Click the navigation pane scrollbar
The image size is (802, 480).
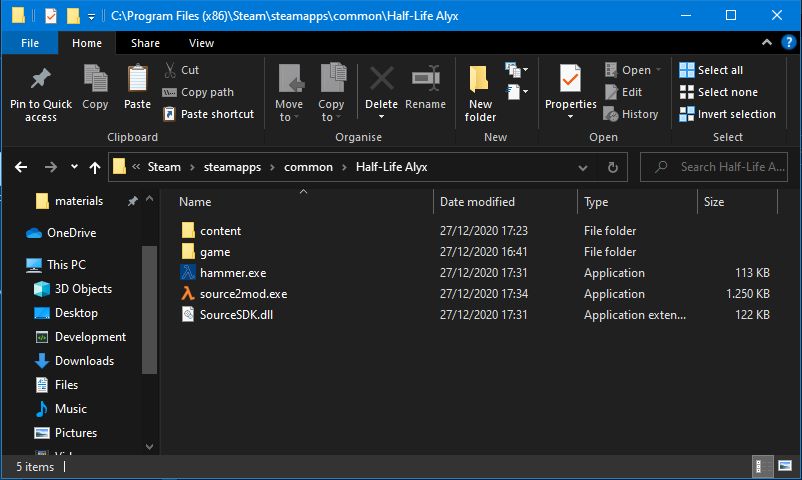149,310
